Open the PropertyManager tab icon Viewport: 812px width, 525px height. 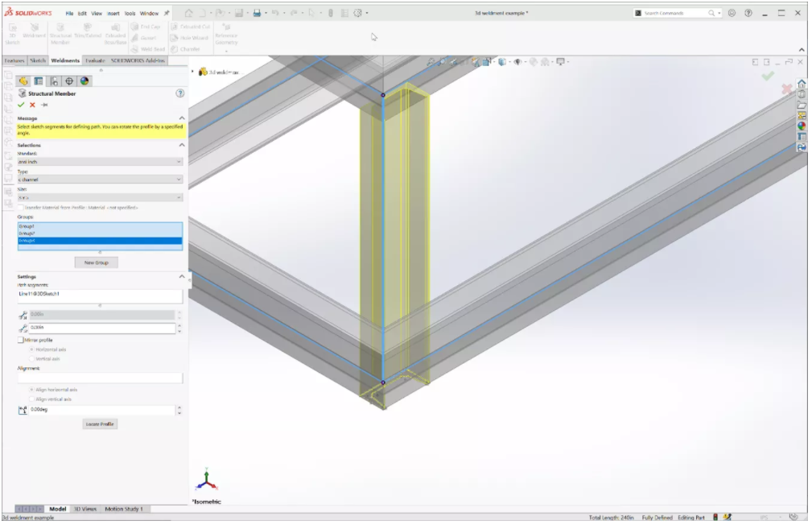coord(39,81)
